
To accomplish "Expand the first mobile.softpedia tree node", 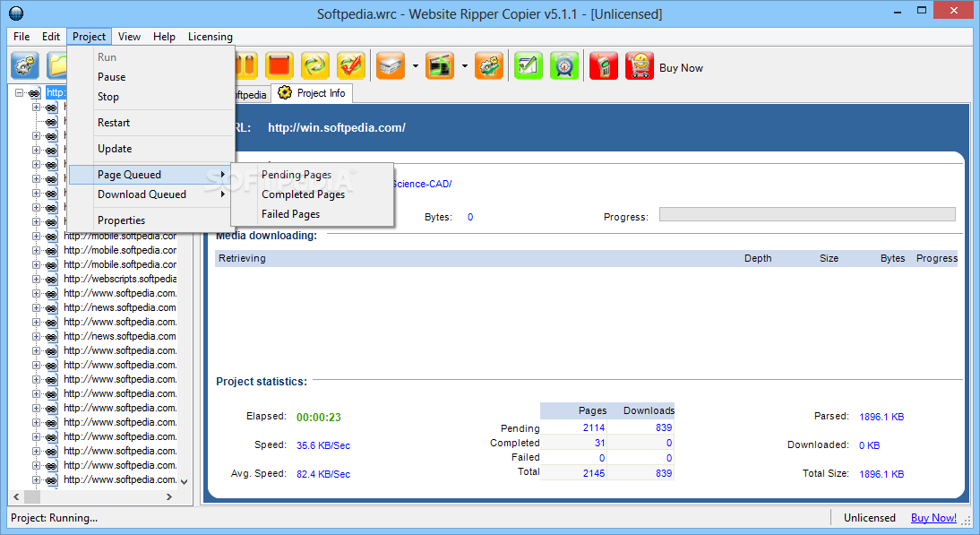I will pos(36,237).
